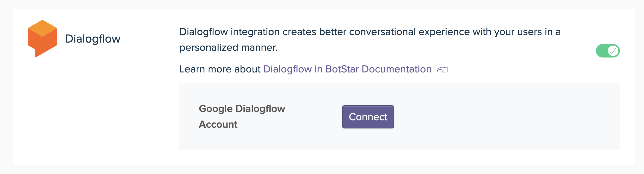Click the checkmark inside the green switch knob
This screenshot has height=174, width=644.
tap(613, 51)
